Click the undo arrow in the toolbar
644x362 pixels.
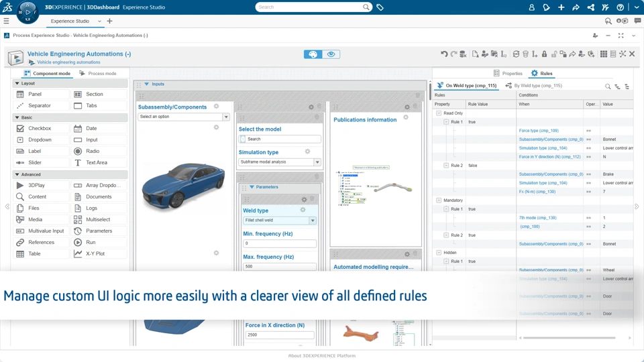[x=444, y=54]
